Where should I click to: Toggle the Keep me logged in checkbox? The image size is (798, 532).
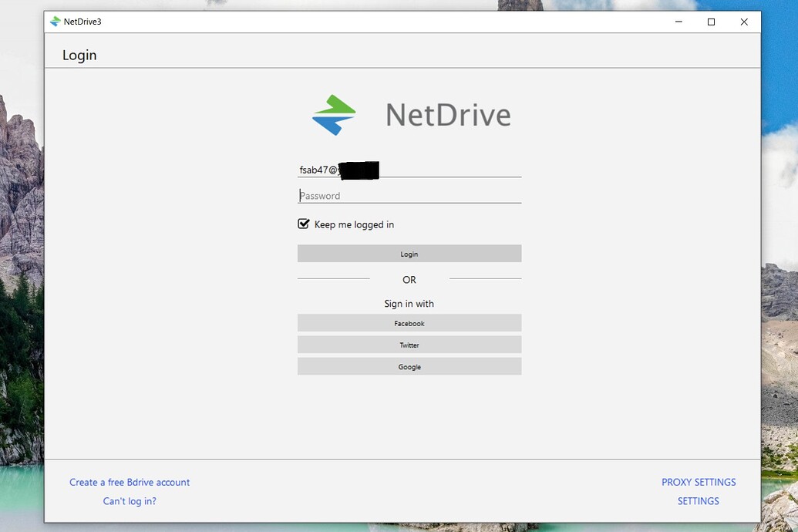[x=303, y=224]
